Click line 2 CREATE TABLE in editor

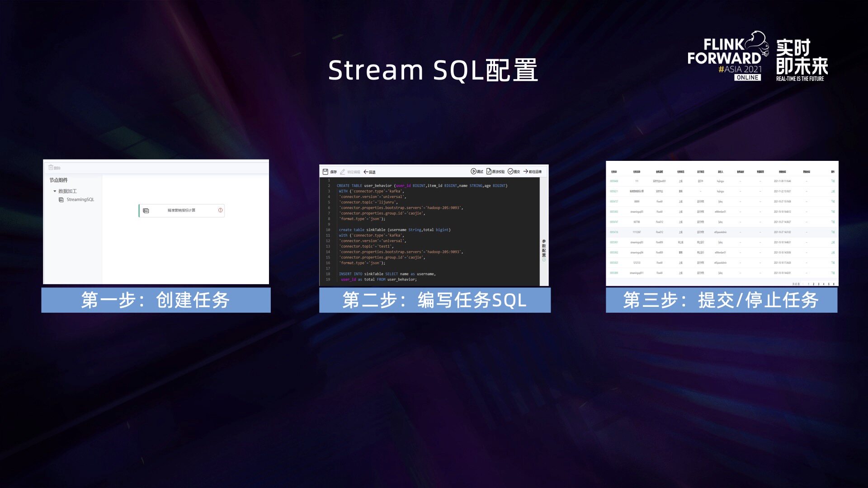[x=349, y=186]
